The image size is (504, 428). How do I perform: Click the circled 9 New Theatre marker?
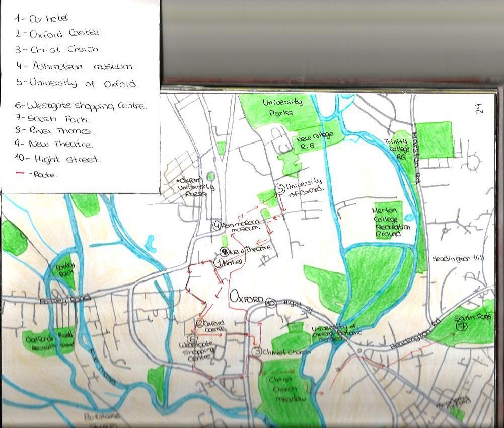[225, 251]
